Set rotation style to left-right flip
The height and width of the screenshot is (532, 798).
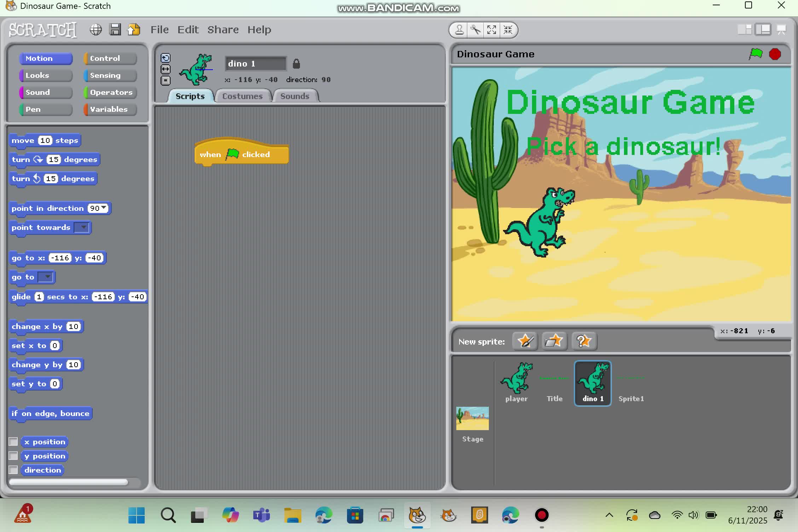[166, 69]
